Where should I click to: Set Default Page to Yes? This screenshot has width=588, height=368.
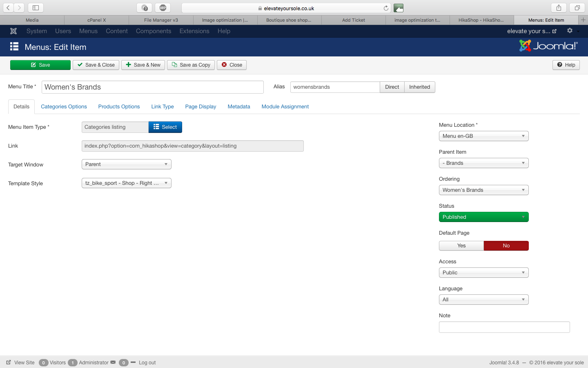tap(461, 246)
